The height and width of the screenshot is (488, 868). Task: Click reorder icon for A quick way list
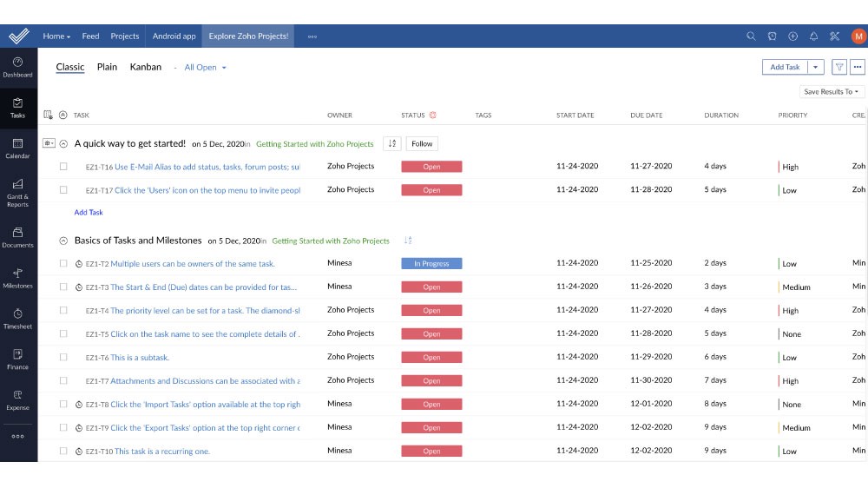pyautogui.click(x=392, y=143)
